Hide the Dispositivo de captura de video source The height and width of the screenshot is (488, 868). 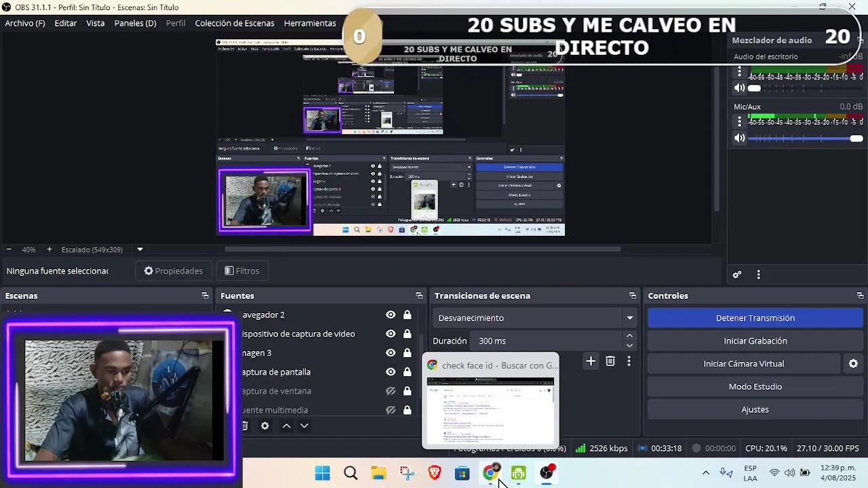(391, 333)
